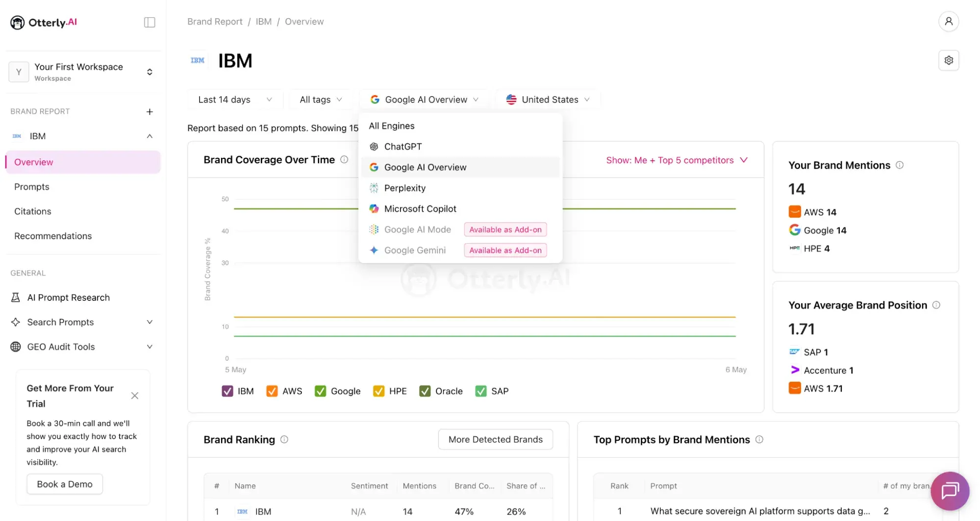This screenshot has height=521, width=980.
Task: Open the United States country dropdown
Action: 548,99
